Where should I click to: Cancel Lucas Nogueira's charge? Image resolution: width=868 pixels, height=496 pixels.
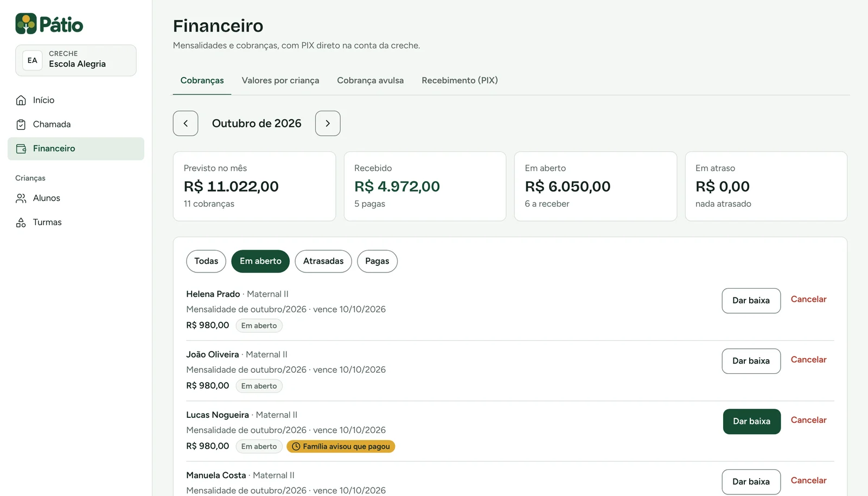click(x=808, y=420)
